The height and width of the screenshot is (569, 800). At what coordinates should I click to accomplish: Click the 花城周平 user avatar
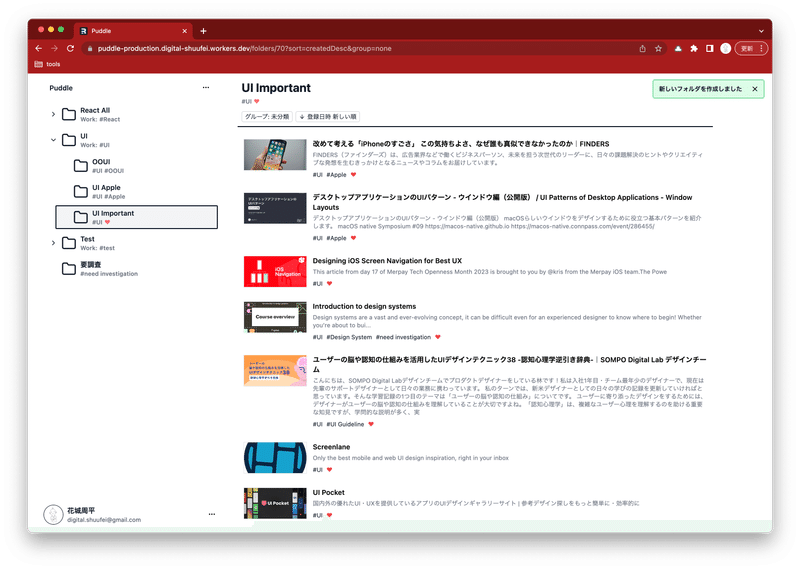click(x=53, y=514)
